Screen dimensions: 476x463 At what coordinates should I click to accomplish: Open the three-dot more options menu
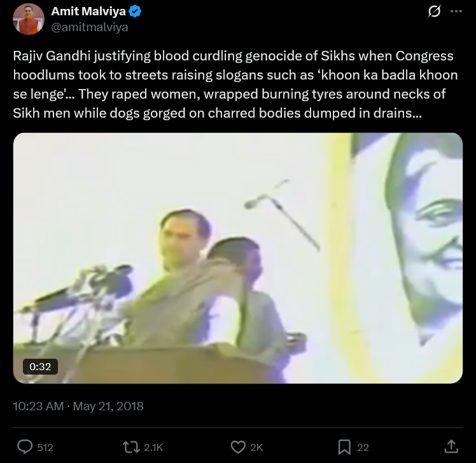(x=456, y=11)
